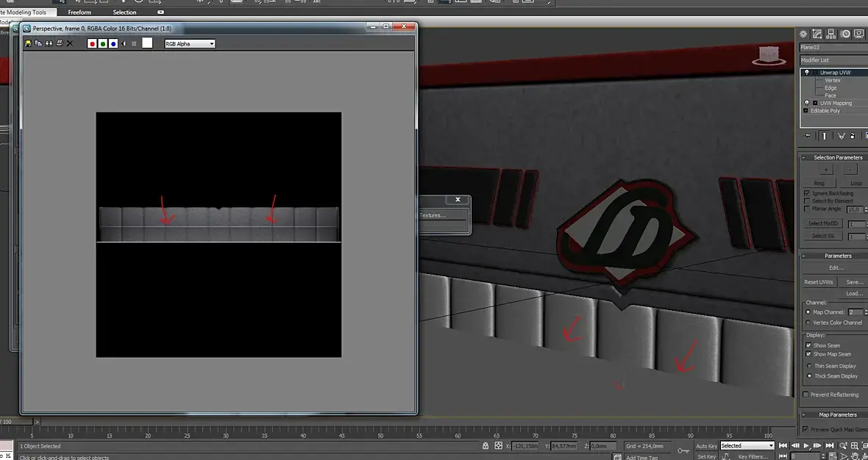868x460 pixels.
Task: Open the Modifier List dropdown
Action: click(833, 60)
